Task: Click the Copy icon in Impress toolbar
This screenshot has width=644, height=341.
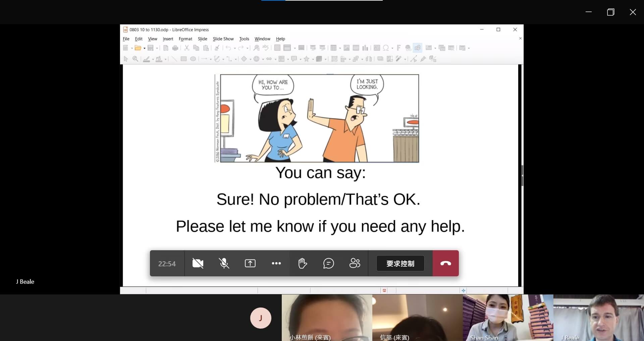Action: pyautogui.click(x=196, y=48)
